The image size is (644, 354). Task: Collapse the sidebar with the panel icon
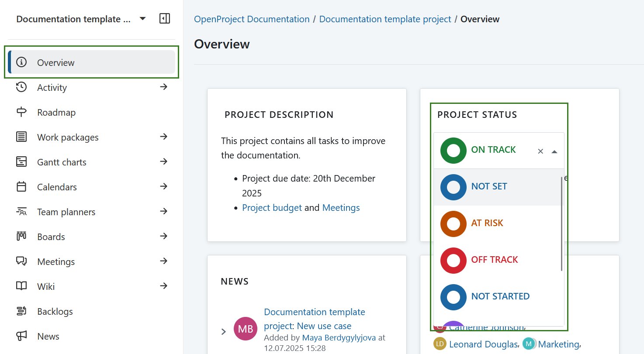pyautogui.click(x=165, y=19)
